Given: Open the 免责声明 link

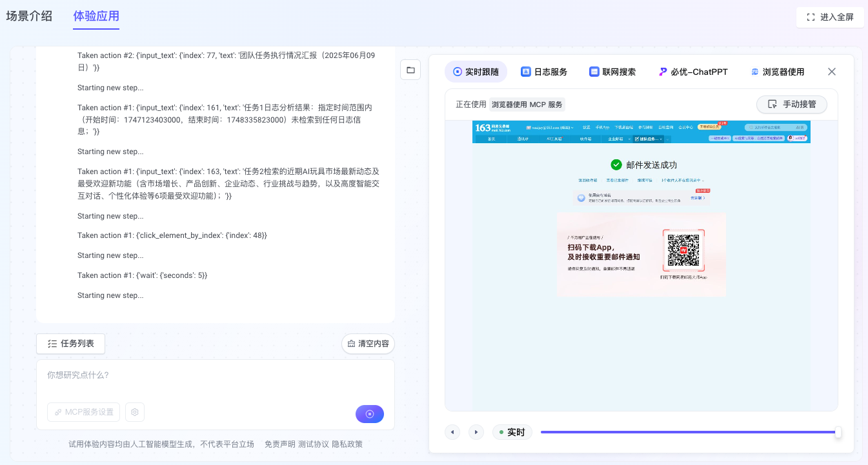Looking at the screenshot, I should click(x=280, y=444).
